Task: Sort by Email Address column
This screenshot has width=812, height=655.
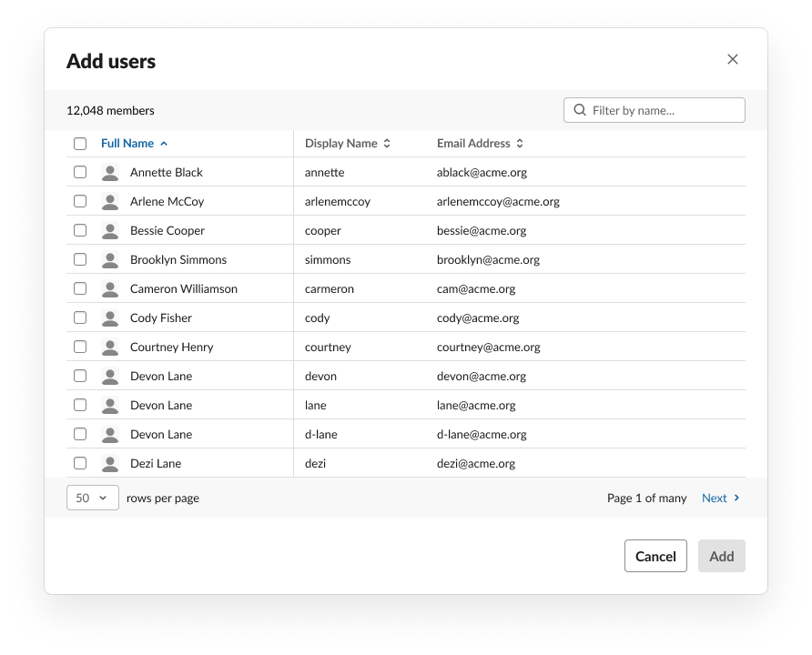Action: pos(480,144)
